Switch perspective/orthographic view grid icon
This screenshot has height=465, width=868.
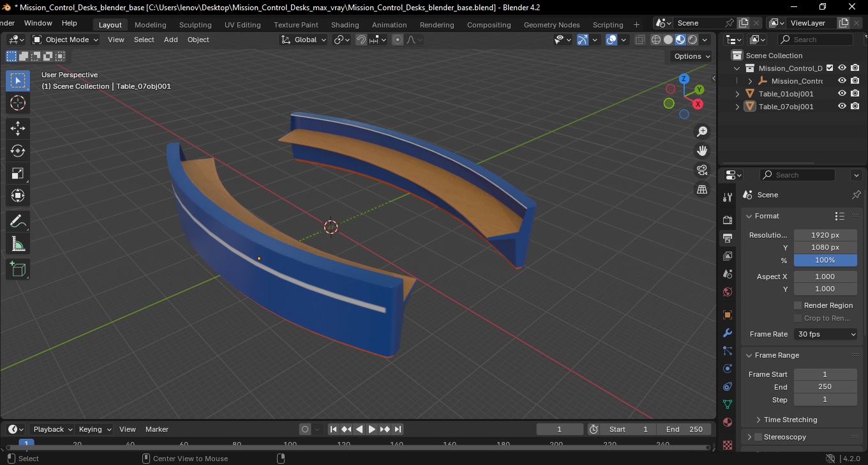[702, 190]
